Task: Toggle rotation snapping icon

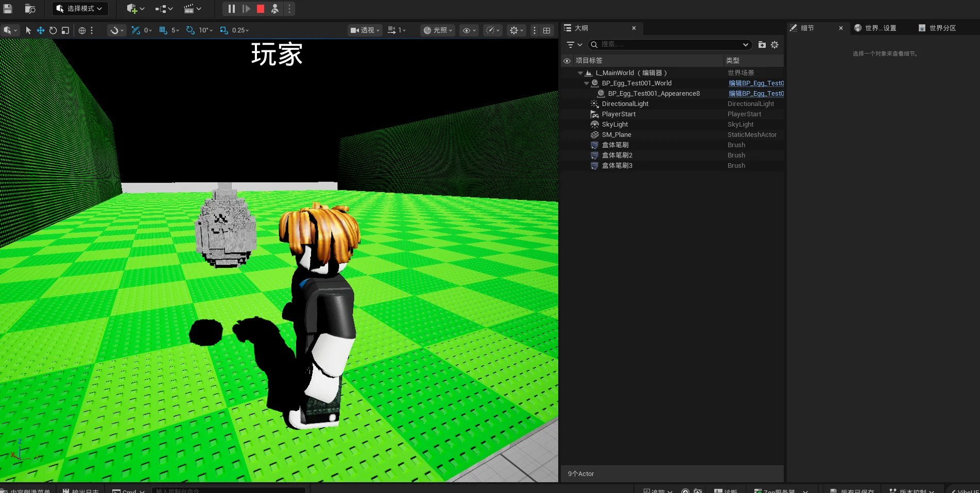Action: point(191,30)
